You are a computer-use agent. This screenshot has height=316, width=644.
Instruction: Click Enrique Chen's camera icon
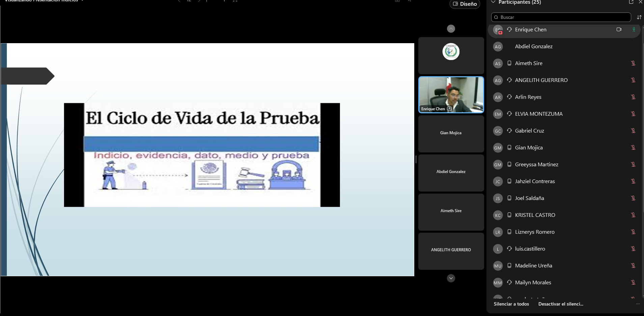pyautogui.click(x=619, y=30)
